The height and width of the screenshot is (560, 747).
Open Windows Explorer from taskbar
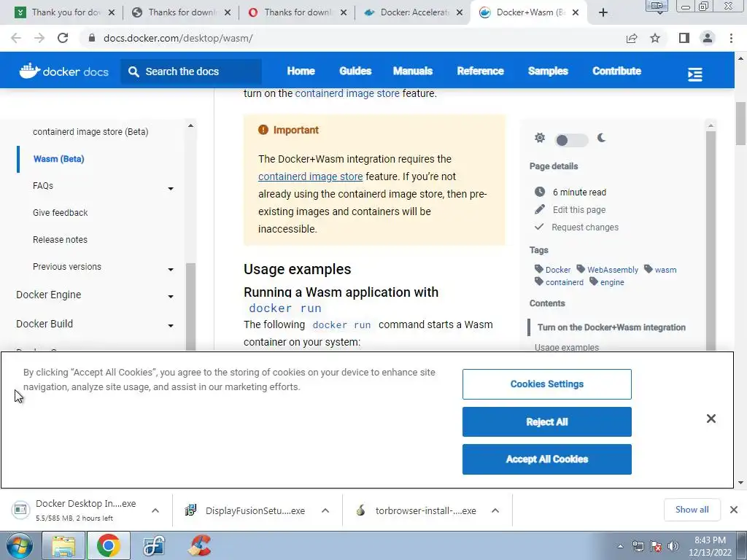click(x=63, y=545)
